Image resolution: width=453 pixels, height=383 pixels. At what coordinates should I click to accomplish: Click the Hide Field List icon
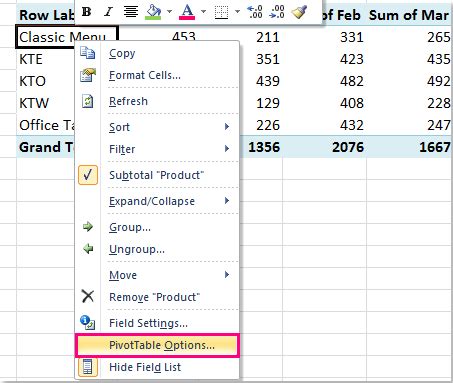click(88, 367)
